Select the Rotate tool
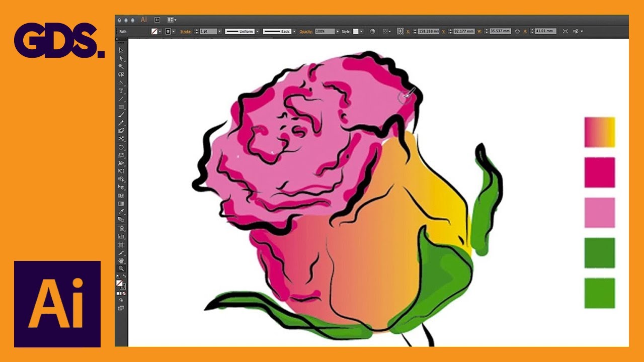Viewport: 644px width, 362px height. click(x=121, y=148)
